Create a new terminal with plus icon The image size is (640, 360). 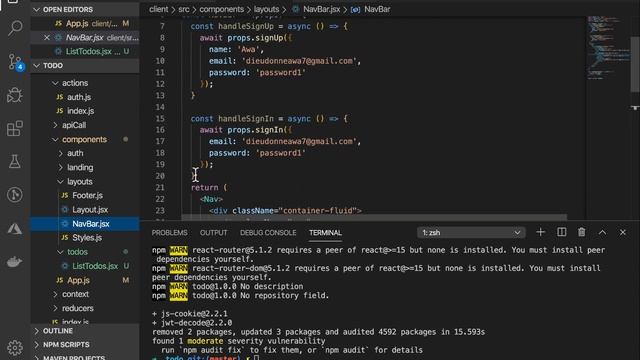coord(540,232)
